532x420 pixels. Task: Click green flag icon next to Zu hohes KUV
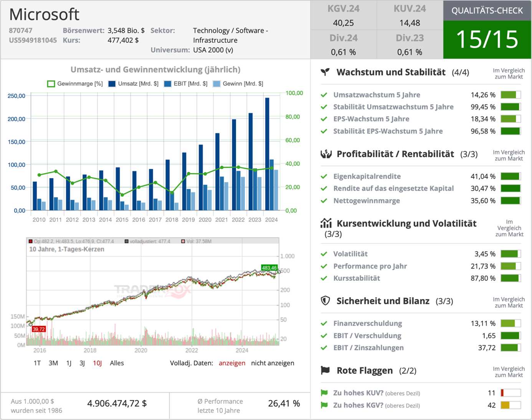[324, 393]
